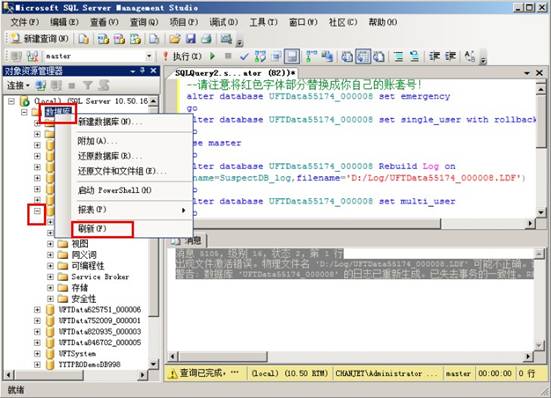Viewport: 551px width, 398px height.
Task: Click the warning icon in query status bar
Action: pyautogui.click(x=173, y=374)
